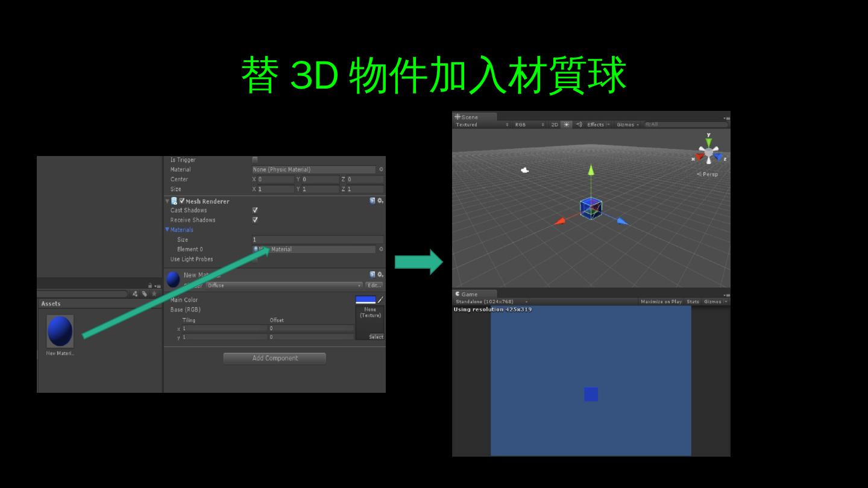
Task: Open Mesh Renderer gear settings menu
Action: (x=380, y=201)
